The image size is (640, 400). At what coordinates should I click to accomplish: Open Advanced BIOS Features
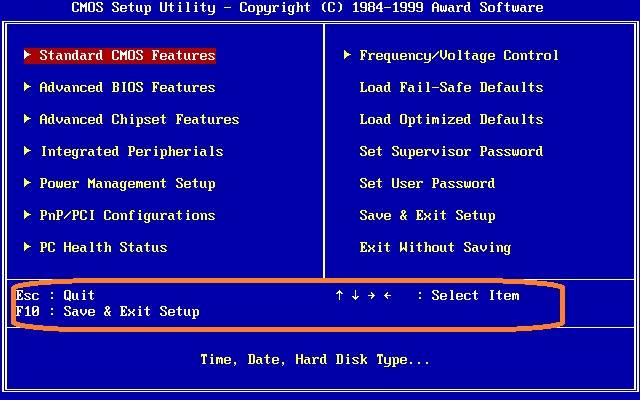click(127, 87)
